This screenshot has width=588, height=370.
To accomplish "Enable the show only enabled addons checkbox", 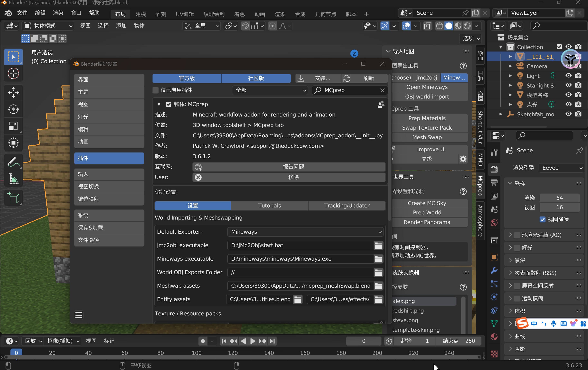I will coord(156,90).
